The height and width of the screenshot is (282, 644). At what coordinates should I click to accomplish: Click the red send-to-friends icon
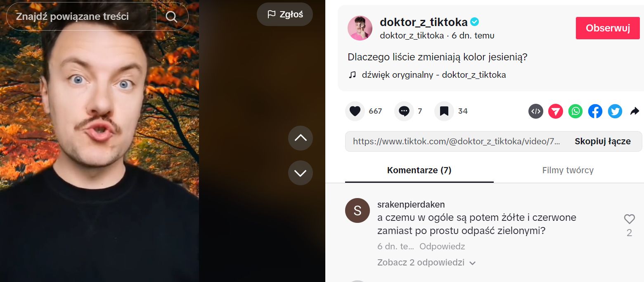[556, 111]
